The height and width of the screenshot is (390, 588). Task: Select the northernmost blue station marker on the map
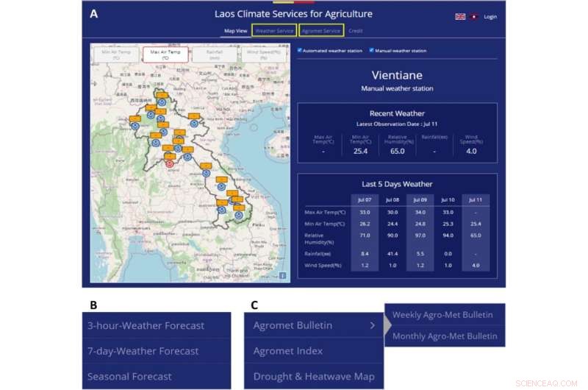point(161,102)
